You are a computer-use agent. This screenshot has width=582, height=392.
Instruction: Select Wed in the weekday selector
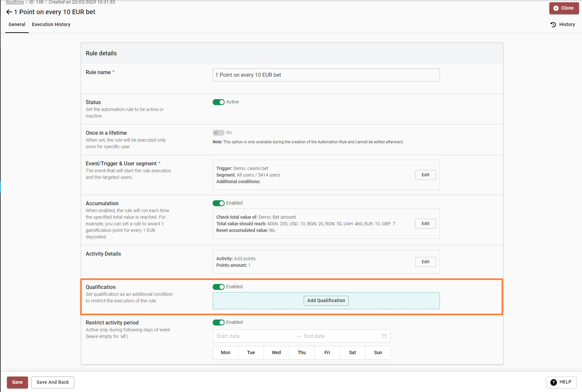tap(276, 353)
